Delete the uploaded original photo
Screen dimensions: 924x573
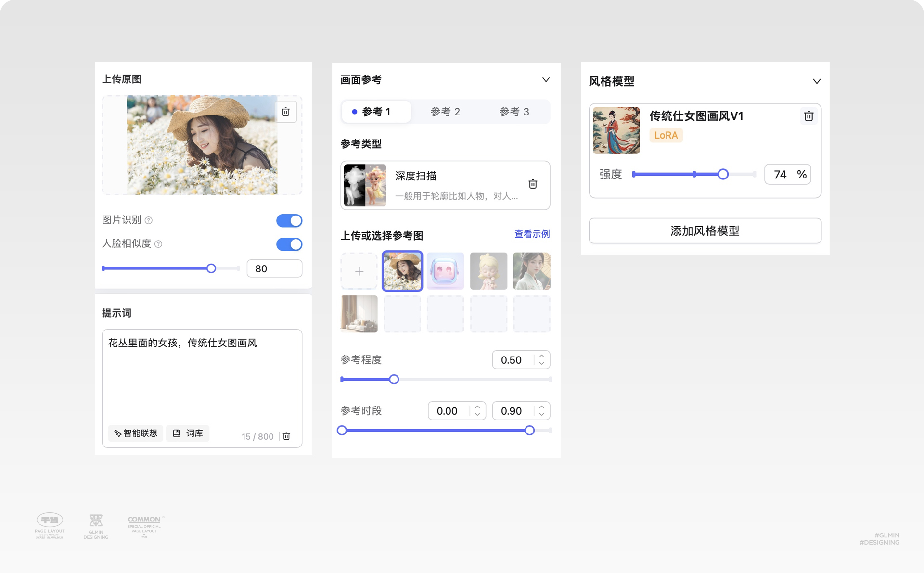click(285, 112)
